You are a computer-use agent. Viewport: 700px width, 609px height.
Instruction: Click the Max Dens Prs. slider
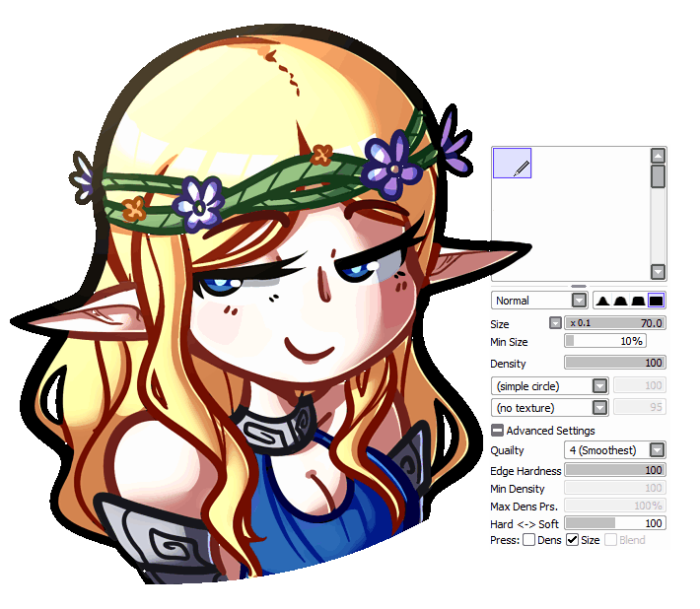(615, 505)
